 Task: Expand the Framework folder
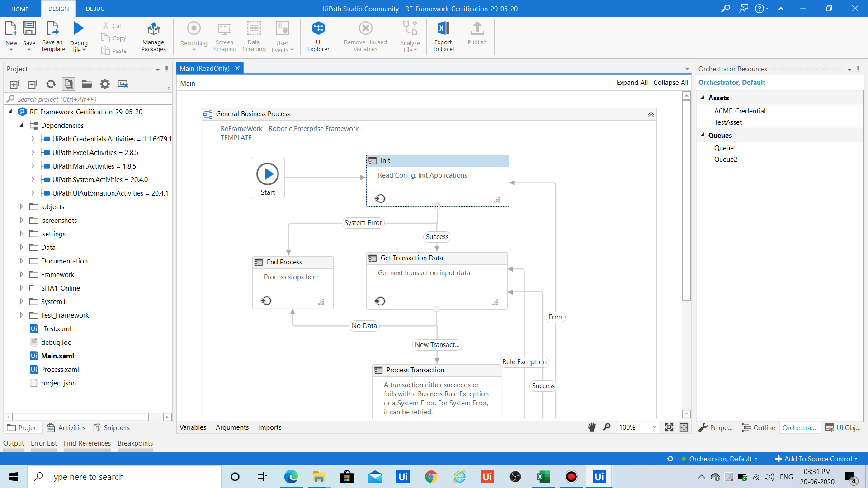[21, 275]
